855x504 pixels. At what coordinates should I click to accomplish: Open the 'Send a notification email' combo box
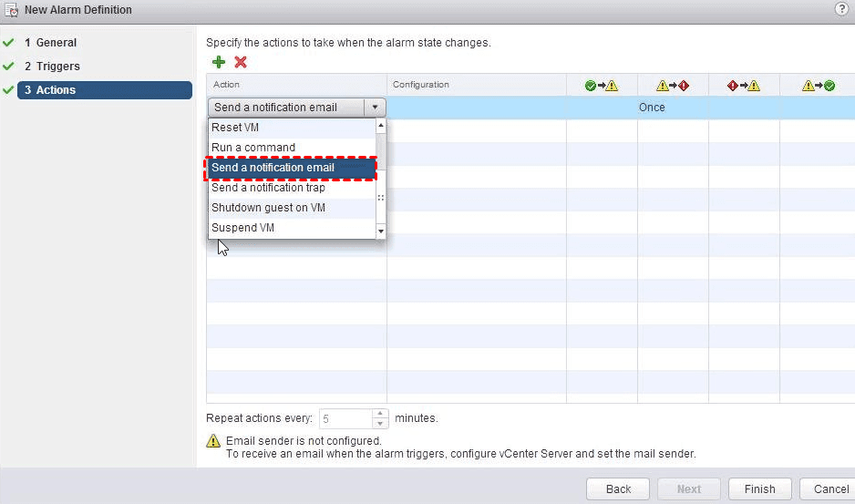click(296, 108)
